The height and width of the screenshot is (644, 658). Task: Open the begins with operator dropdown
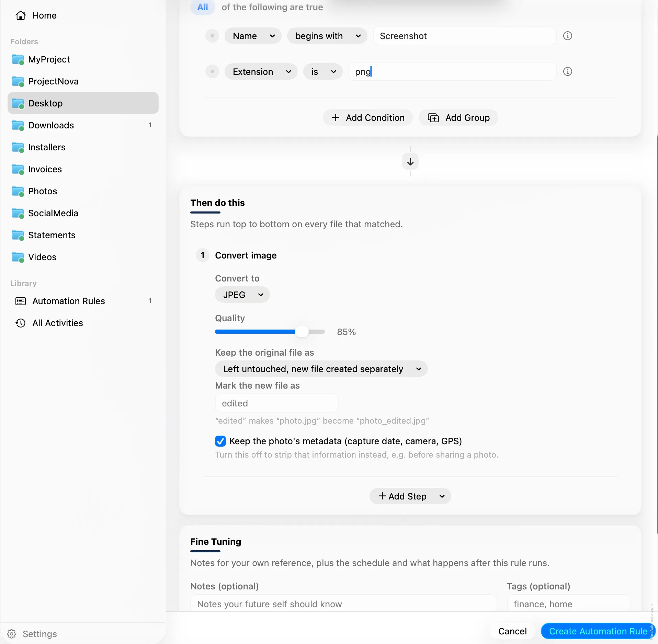tap(327, 36)
